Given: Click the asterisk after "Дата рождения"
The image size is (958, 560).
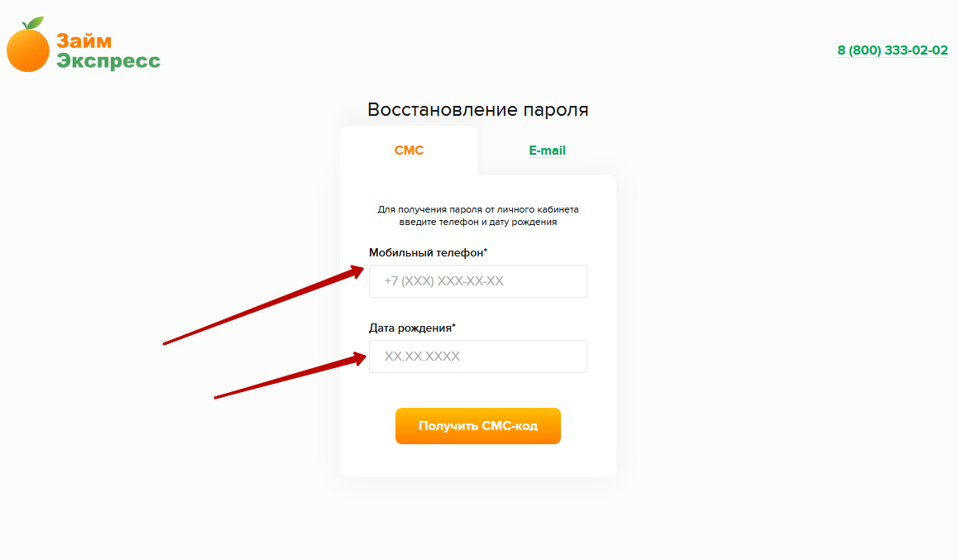Looking at the screenshot, I should pos(454,325).
